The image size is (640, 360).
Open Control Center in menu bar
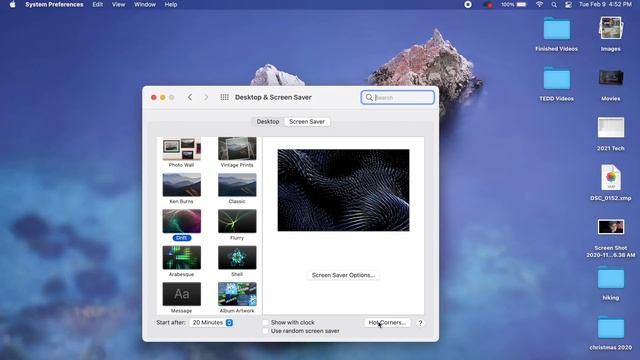tap(568, 4)
